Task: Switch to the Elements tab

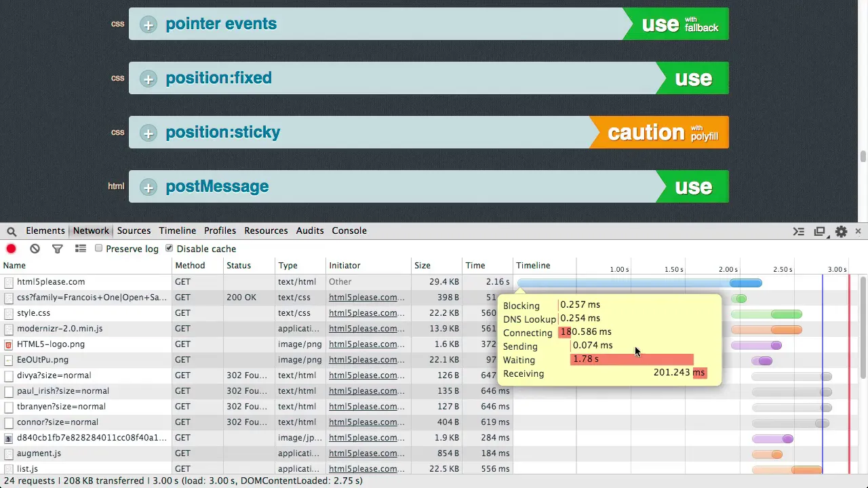Action: coord(45,230)
